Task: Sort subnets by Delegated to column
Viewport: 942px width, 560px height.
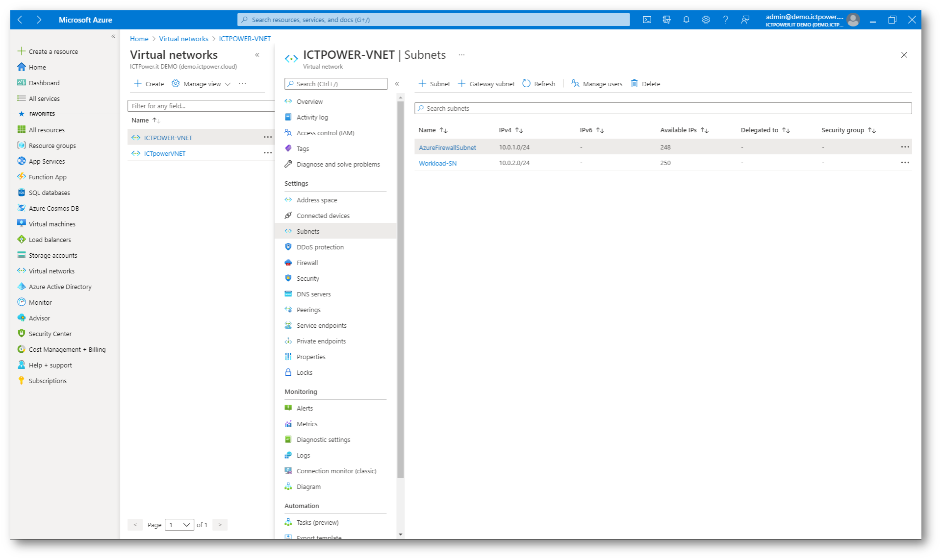Action: click(x=765, y=130)
